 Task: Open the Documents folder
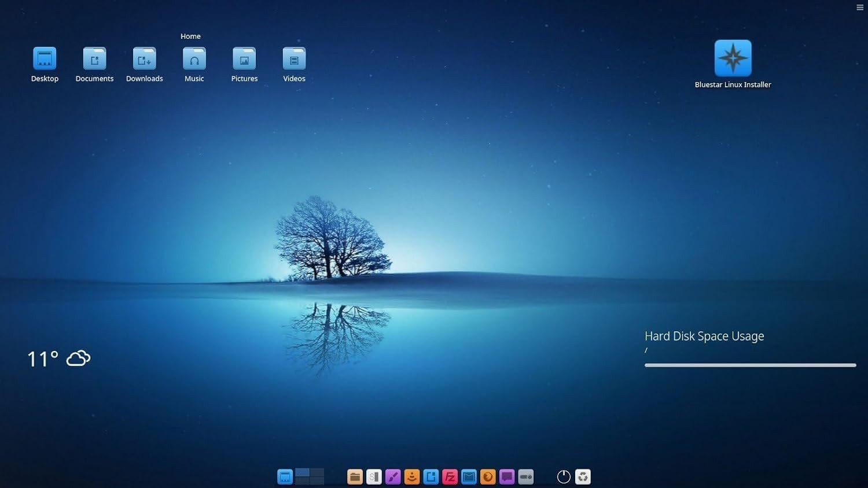pos(94,59)
